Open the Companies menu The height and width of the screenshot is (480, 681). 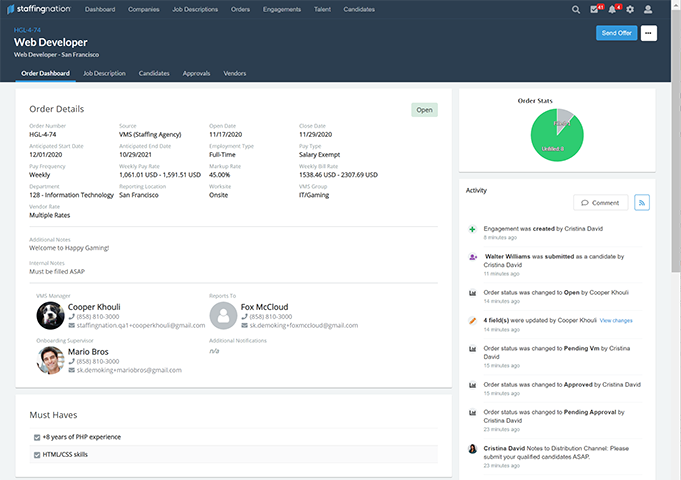[144, 10]
